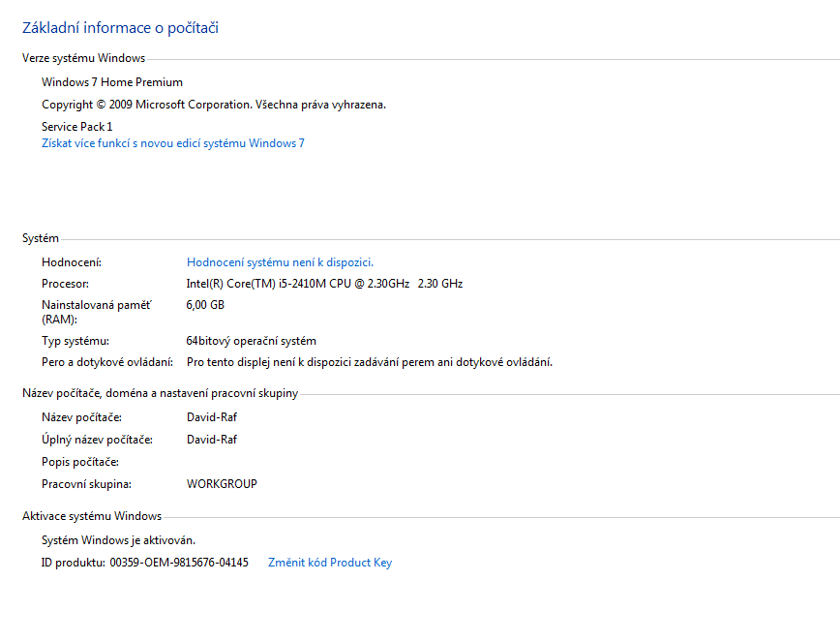
Task: Click the 'Hodnocení systému není k dispozici' link
Action: pos(280,262)
